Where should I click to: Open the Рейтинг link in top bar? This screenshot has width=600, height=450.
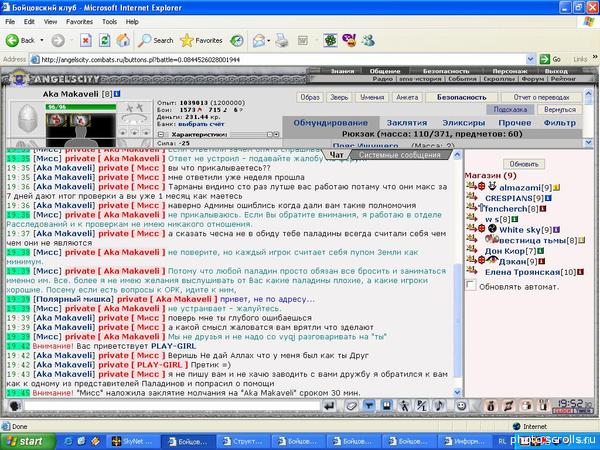563,79
